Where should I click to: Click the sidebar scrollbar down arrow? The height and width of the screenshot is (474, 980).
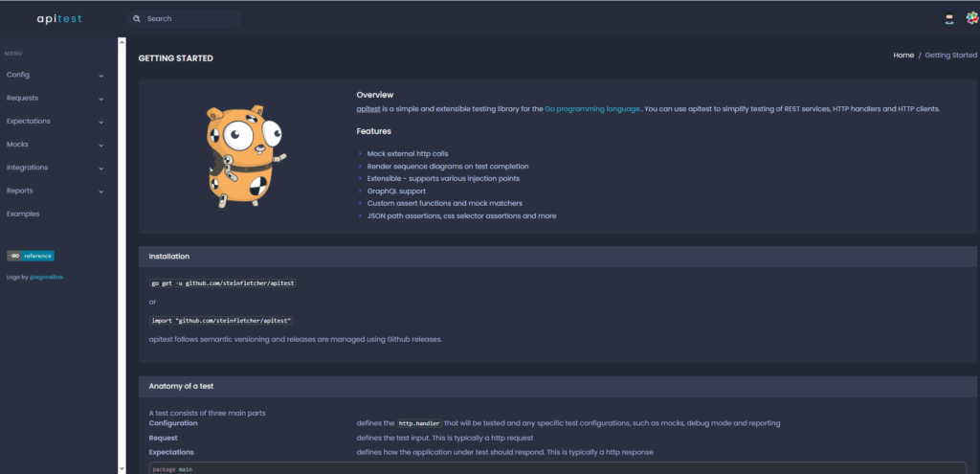click(x=122, y=468)
